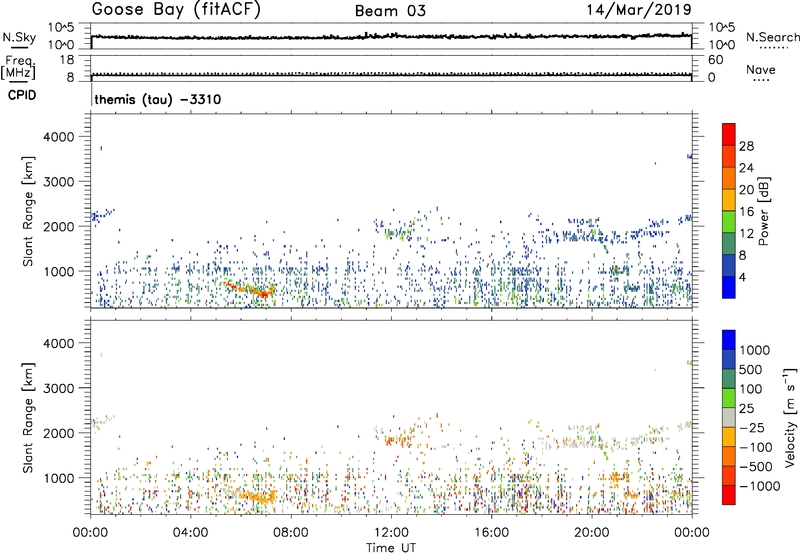Click the "Slant Range [km]" label of the velocity panel
Image resolution: width=800 pixels, height=554 pixels.
point(28,417)
